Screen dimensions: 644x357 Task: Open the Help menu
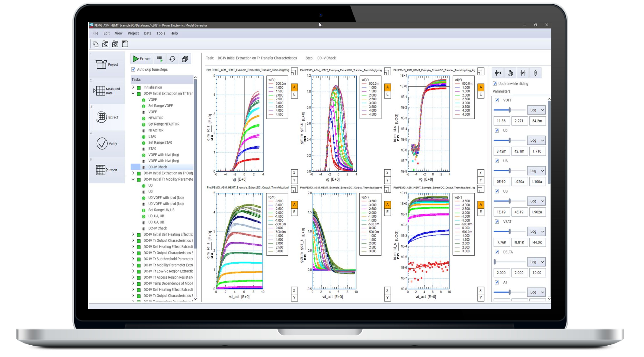pyautogui.click(x=174, y=33)
